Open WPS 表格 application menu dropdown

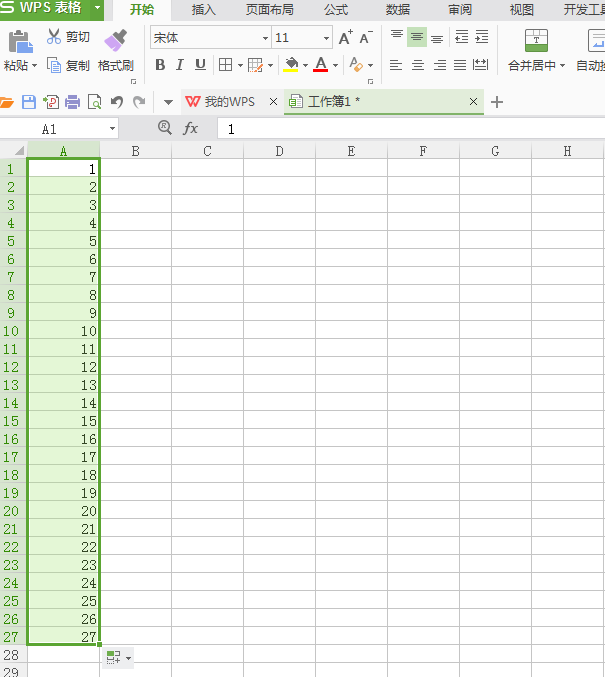[98, 8]
